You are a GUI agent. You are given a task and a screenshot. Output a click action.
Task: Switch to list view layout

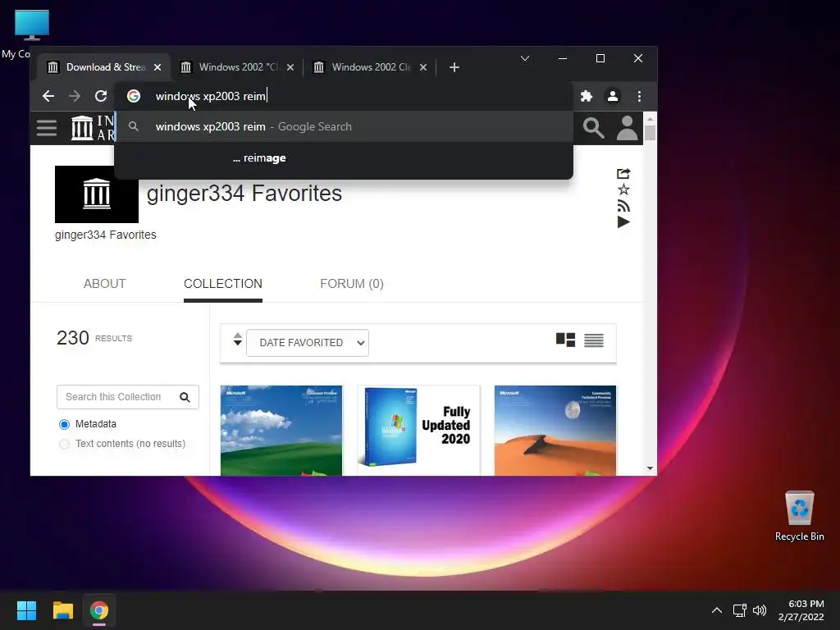click(594, 340)
